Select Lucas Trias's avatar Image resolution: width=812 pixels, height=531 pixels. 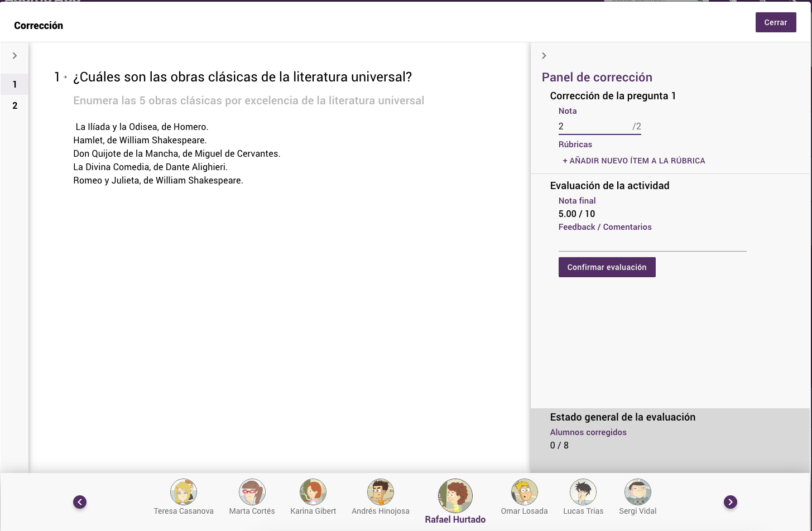pos(583,492)
